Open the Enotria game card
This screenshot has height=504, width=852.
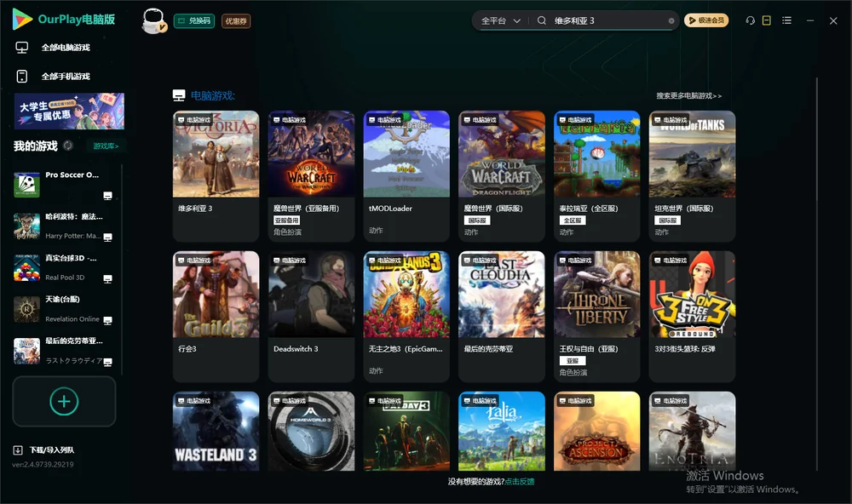692,432
